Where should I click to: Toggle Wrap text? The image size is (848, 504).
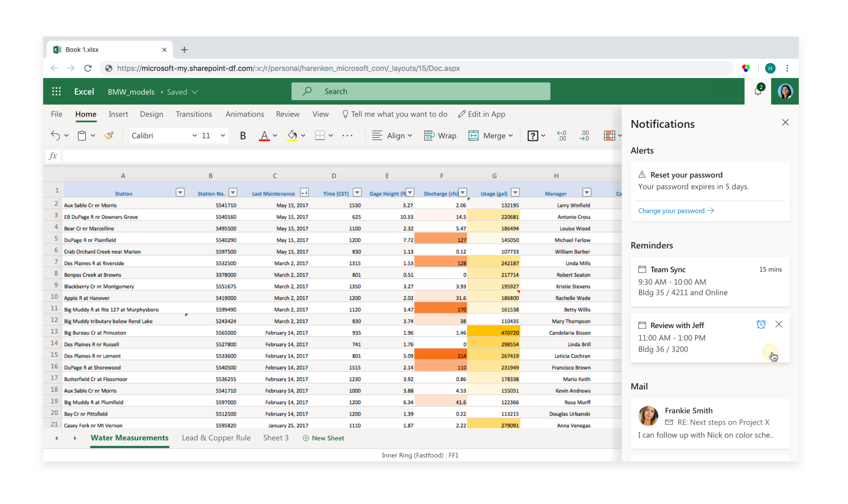click(x=440, y=136)
